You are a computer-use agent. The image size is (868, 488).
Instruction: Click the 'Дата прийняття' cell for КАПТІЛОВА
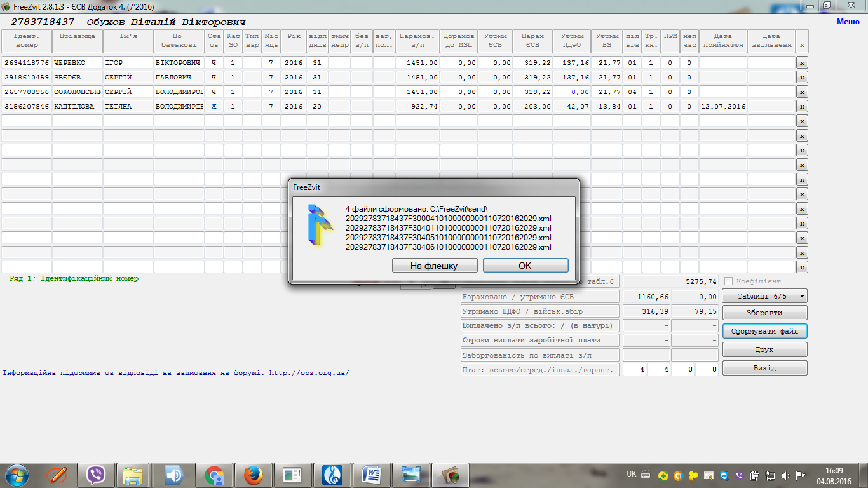point(722,107)
